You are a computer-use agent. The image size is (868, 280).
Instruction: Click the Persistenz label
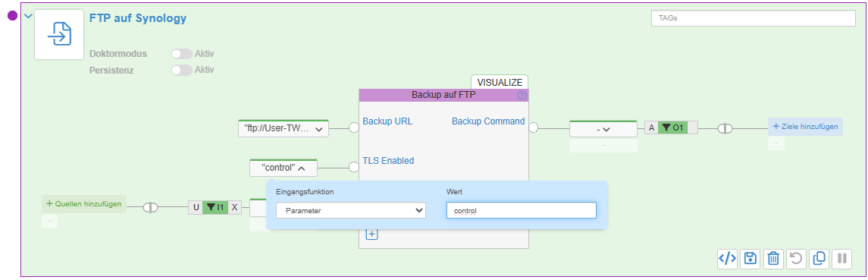coord(112,70)
